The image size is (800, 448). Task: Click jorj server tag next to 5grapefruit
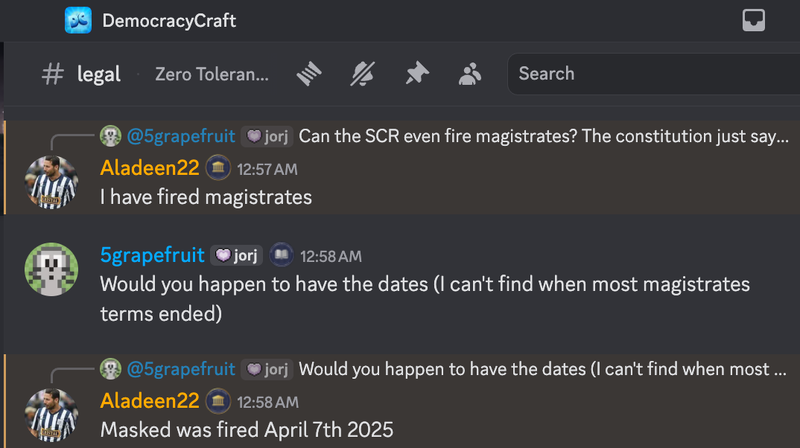pos(237,256)
